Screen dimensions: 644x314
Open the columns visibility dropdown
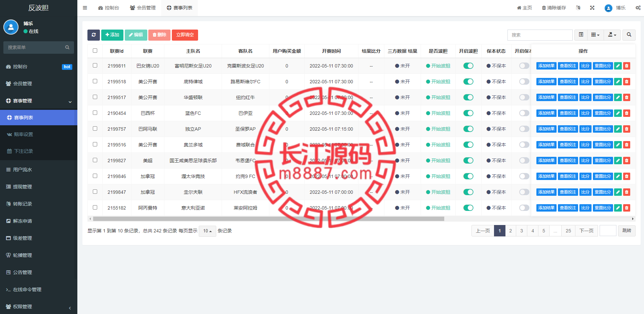595,35
